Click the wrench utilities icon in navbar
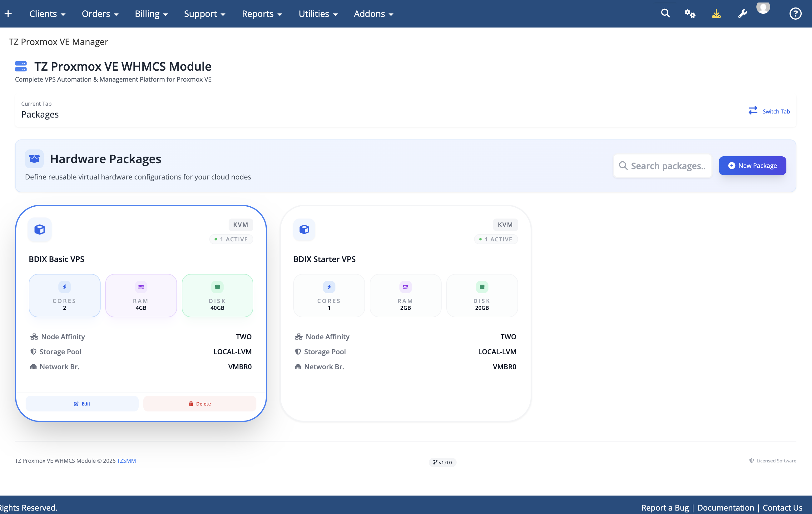 [x=743, y=14]
